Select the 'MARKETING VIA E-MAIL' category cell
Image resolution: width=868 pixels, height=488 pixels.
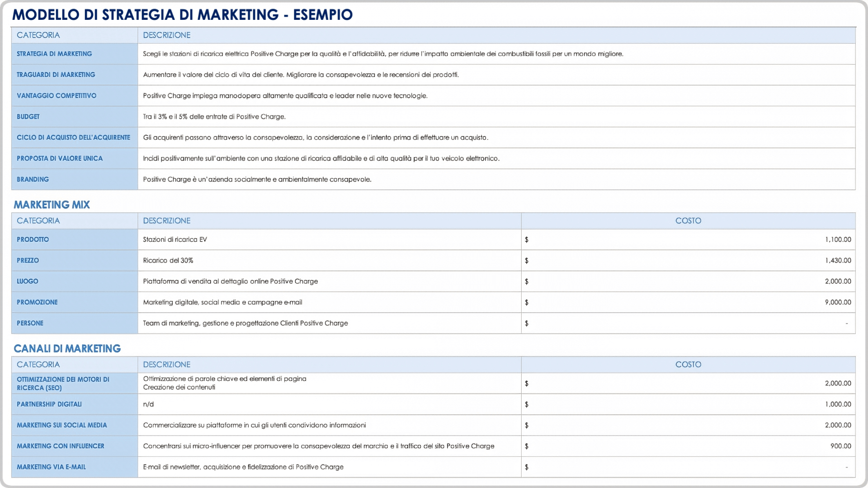point(75,467)
